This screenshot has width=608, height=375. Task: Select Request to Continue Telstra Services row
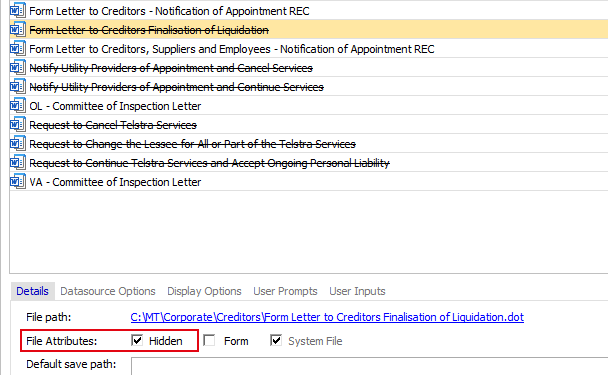[309, 163]
